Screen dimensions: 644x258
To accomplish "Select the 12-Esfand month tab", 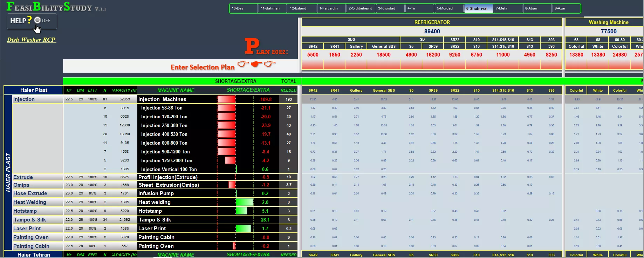I will [302, 8].
